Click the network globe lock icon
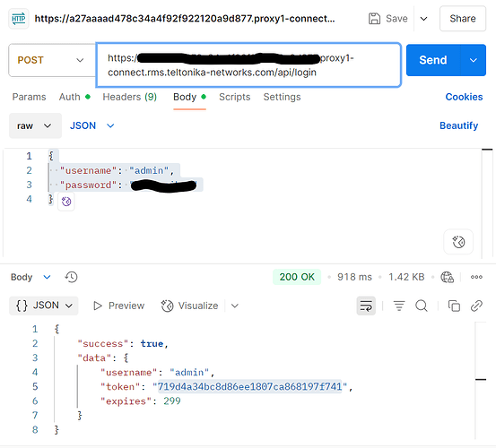This screenshot has width=496, height=448. 448,277
